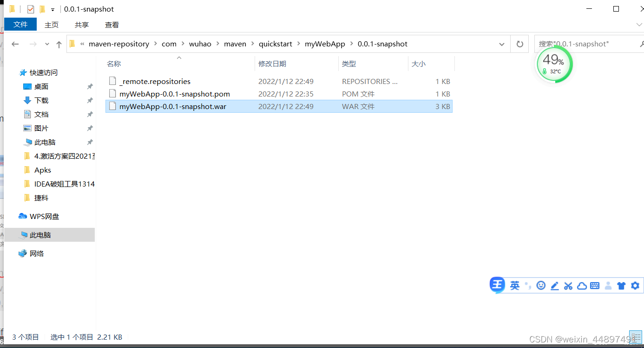
Task: Open 图片 in the sidebar
Action: click(41, 128)
